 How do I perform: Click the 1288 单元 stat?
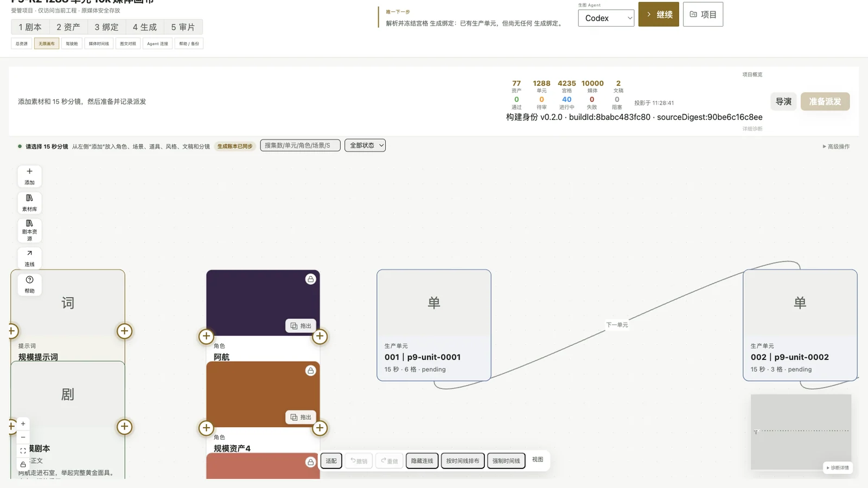tap(541, 86)
